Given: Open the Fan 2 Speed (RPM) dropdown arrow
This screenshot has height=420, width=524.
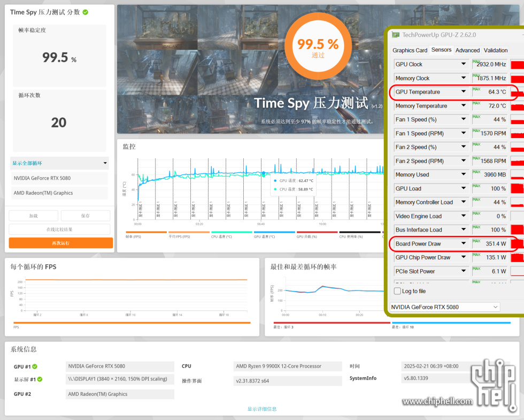Looking at the screenshot, I should click(464, 161).
